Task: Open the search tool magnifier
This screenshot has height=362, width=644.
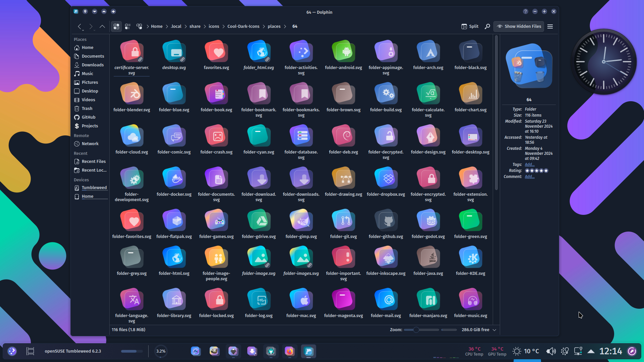Action: point(487,26)
